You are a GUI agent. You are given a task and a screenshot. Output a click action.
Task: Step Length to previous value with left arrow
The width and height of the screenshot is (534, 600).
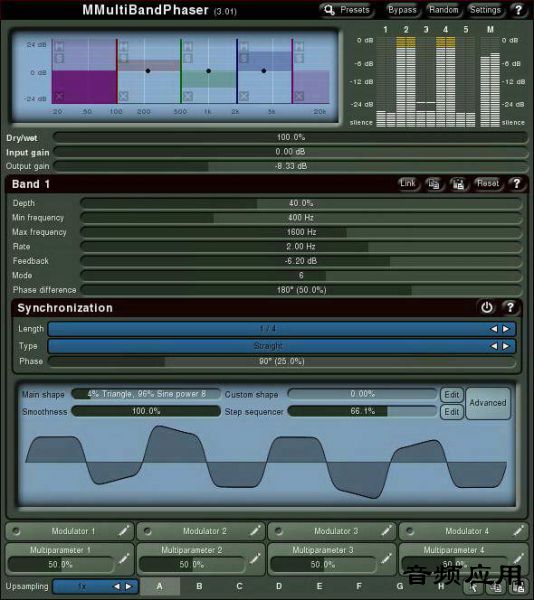click(x=494, y=329)
